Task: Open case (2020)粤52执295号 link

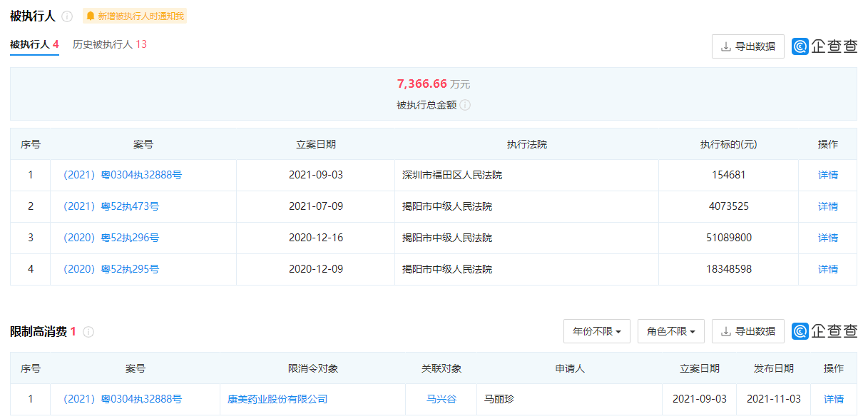Action: click(111, 269)
